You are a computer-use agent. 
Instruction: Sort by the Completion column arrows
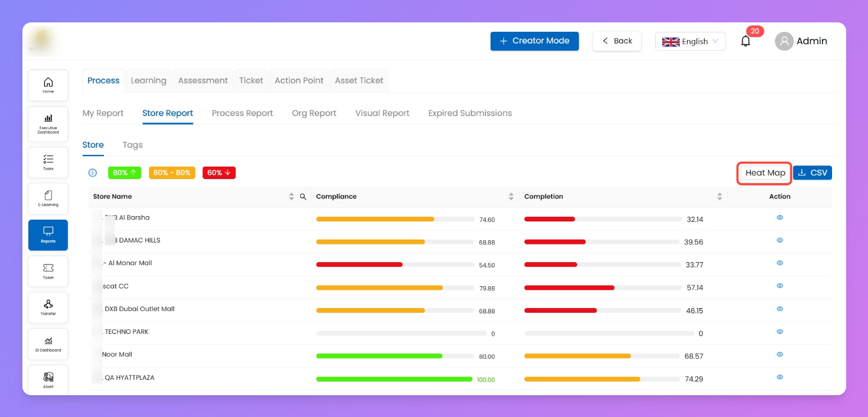pyautogui.click(x=719, y=197)
